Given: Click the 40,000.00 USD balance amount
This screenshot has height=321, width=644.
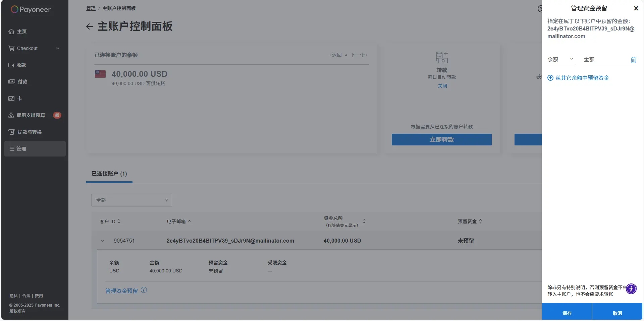Looking at the screenshot, I should pyautogui.click(x=140, y=74).
